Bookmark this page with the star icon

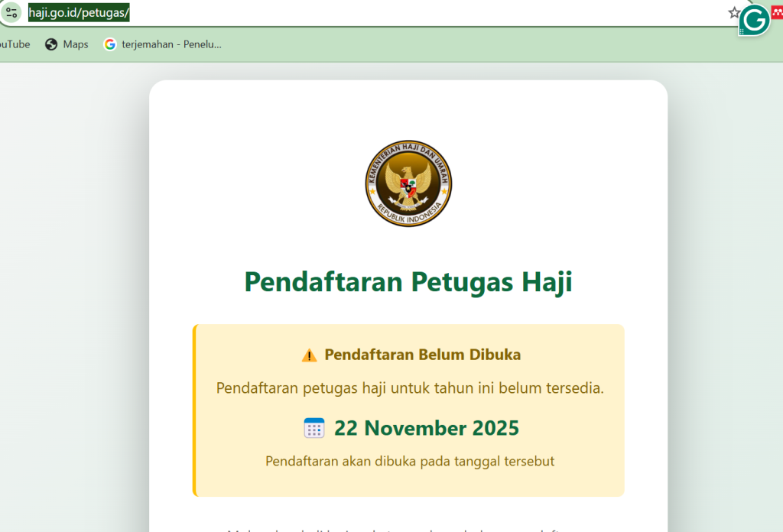click(734, 12)
